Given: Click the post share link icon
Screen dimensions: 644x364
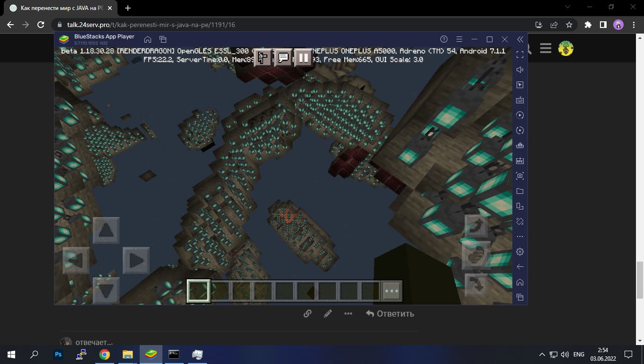Looking at the screenshot, I should [307, 314].
